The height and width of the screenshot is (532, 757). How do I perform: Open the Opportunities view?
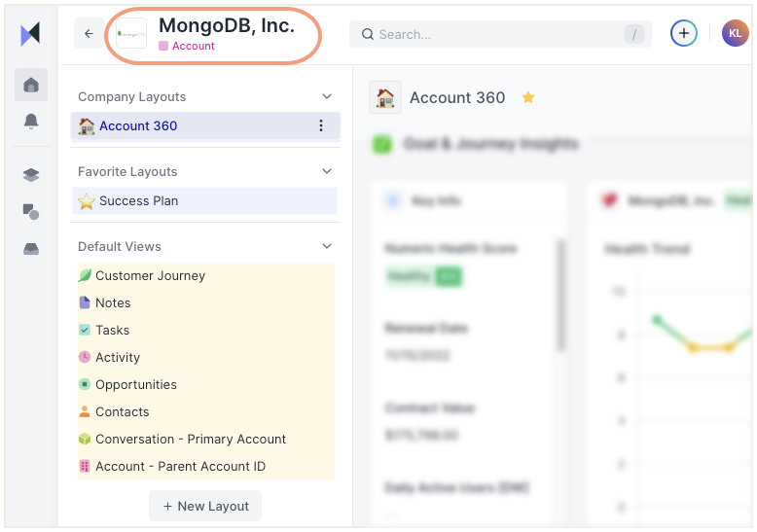point(205,385)
